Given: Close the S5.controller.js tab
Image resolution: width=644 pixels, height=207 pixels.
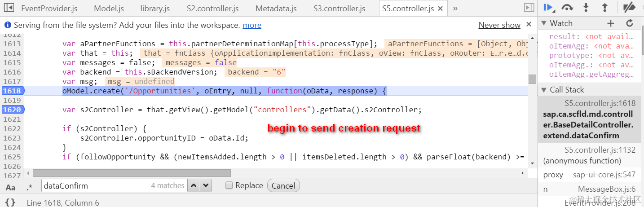Looking at the screenshot, I should [x=440, y=9].
